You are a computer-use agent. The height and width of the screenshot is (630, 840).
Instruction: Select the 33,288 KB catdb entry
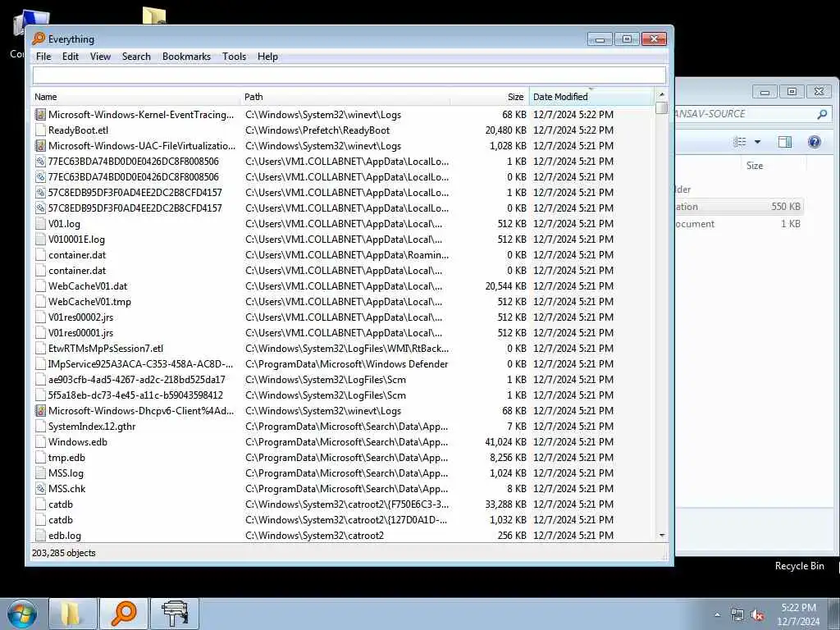(x=61, y=504)
